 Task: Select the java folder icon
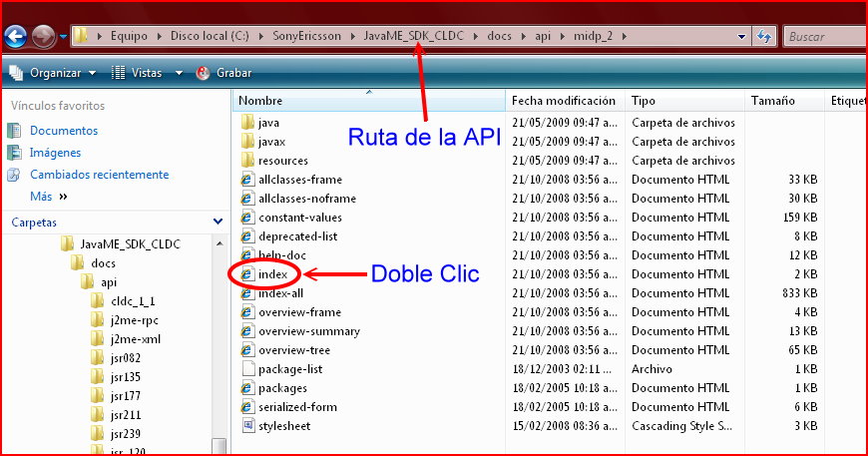pyautogui.click(x=247, y=123)
